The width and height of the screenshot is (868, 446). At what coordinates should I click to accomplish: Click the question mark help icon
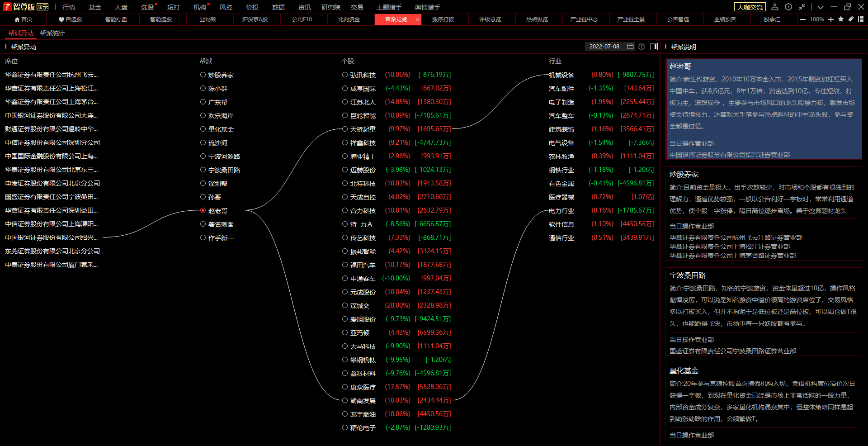[642, 47]
